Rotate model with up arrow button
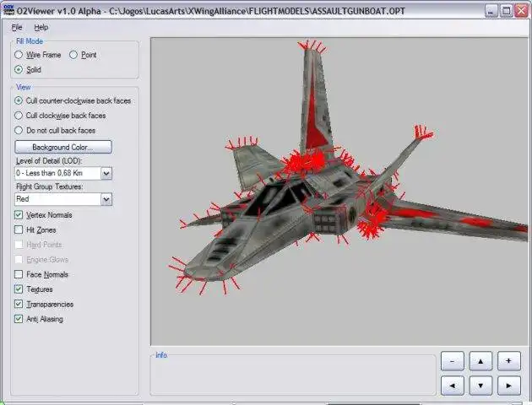This screenshot has width=532, height=405. 480,361
